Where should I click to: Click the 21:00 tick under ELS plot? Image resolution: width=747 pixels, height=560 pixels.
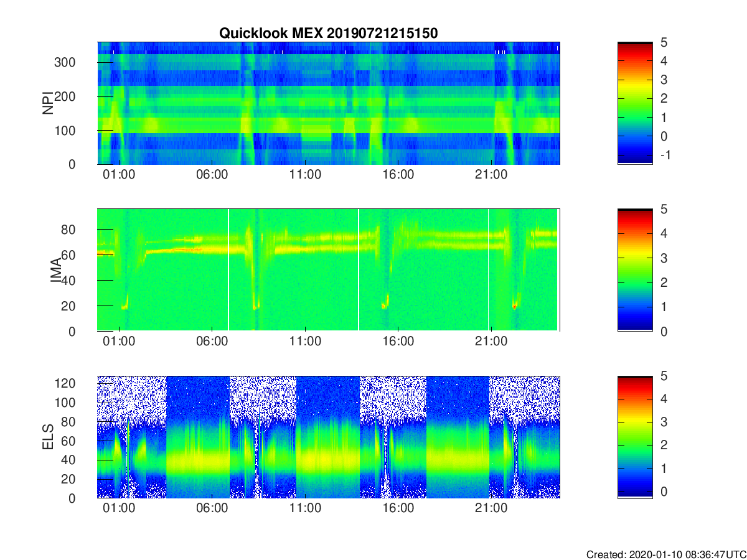(491, 508)
